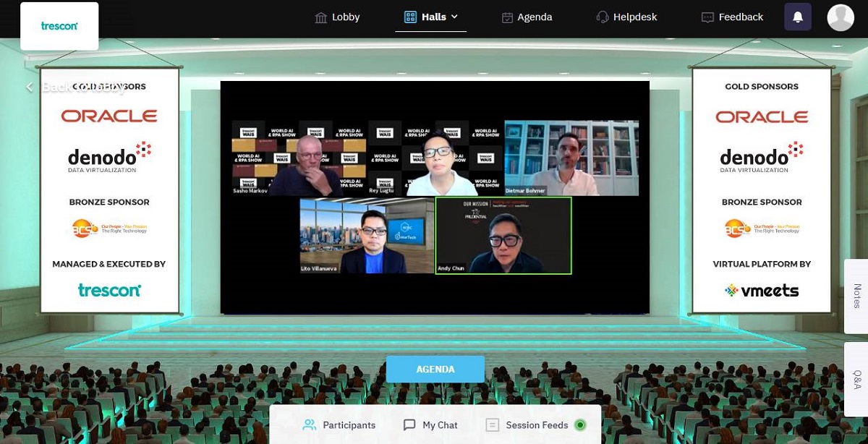Open the Notes side tab
868x444 pixels.
pyautogui.click(x=856, y=296)
